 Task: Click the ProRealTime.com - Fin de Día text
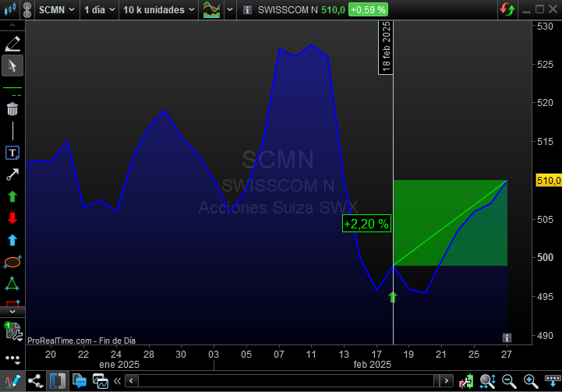point(81,341)
